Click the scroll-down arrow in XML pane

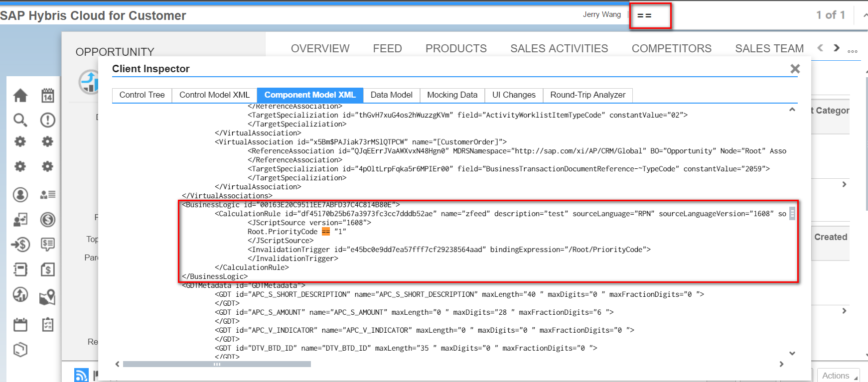click(x=792, y=354)
